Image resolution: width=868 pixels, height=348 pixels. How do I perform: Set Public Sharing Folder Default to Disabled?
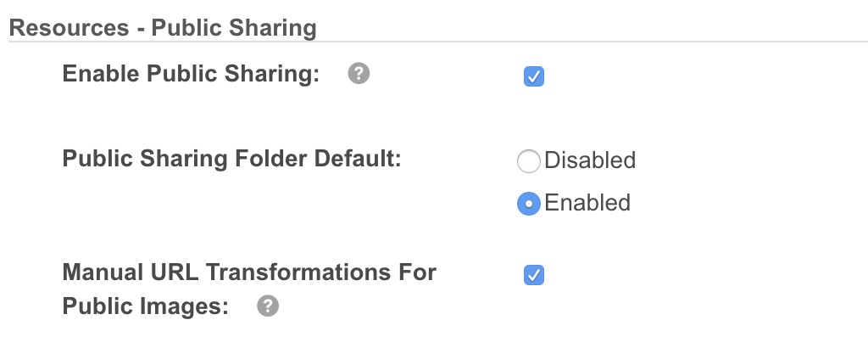(529, 160)
